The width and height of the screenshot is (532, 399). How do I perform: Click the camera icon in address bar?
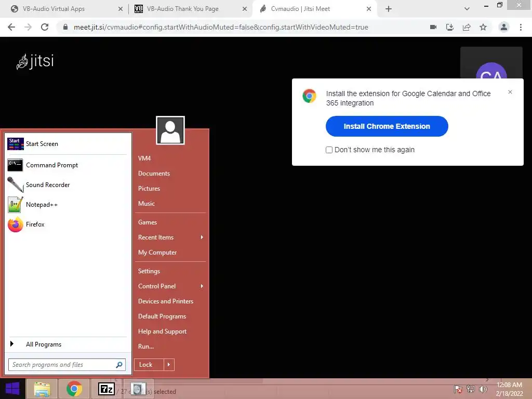(x=433, y=27)
